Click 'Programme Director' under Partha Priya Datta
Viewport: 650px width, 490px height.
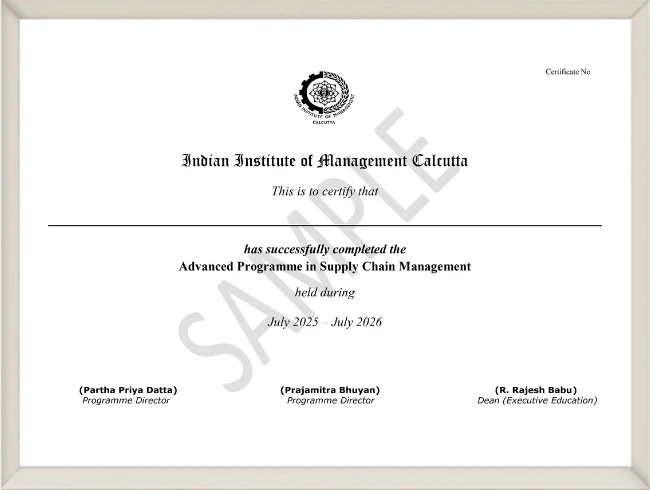pos(126,400)
